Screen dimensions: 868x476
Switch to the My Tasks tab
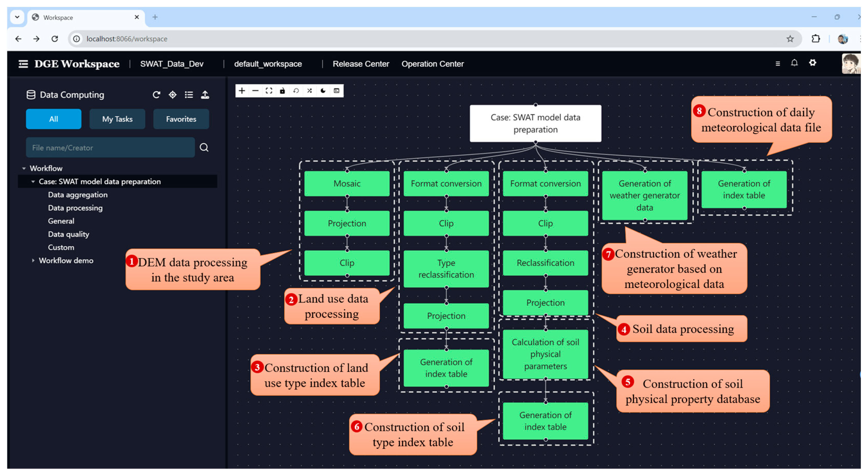(117, 119)
